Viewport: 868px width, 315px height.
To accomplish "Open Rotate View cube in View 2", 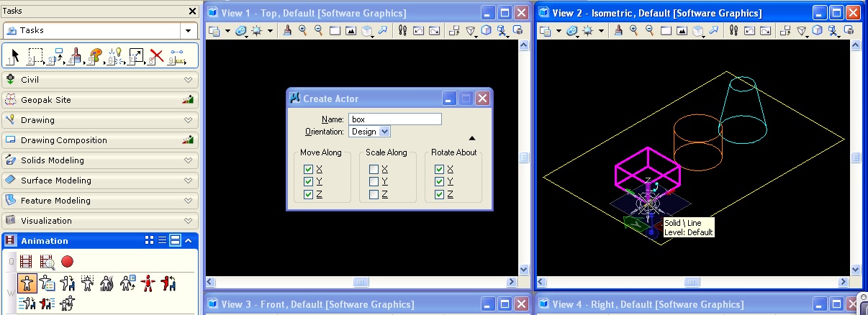I will pyautogui.click(x=697, y=31).
